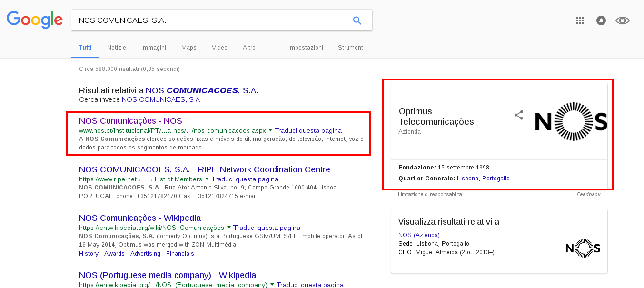
Task: Expand the NOS_Comunicações Wikipedia URL dropdown arrow
Action: coord(229,228)
